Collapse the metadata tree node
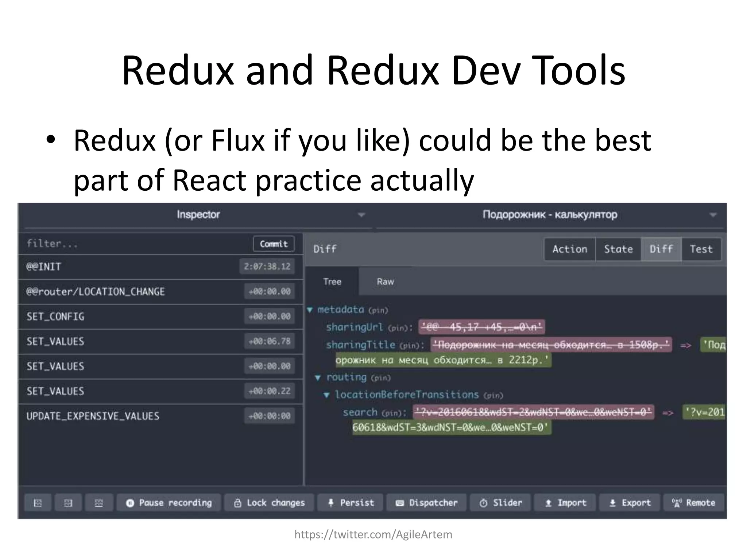Image resolution: width=747 pixels, height=560 pixels. tap(310, 310)
